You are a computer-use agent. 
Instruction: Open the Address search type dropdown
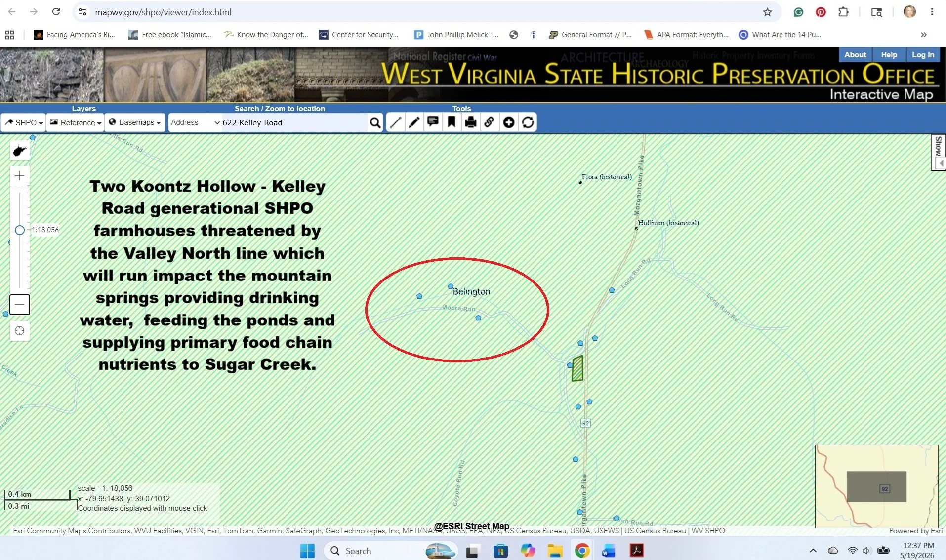tap(195, 122)
